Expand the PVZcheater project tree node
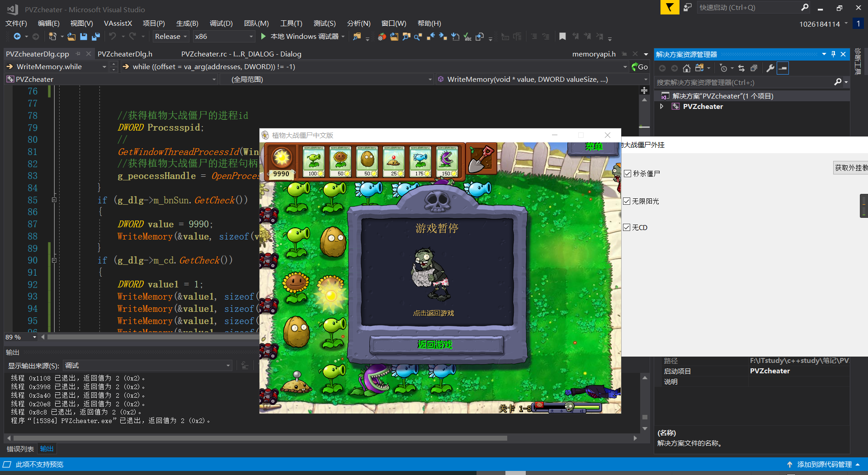868x475 pixels. click(662, 106)
